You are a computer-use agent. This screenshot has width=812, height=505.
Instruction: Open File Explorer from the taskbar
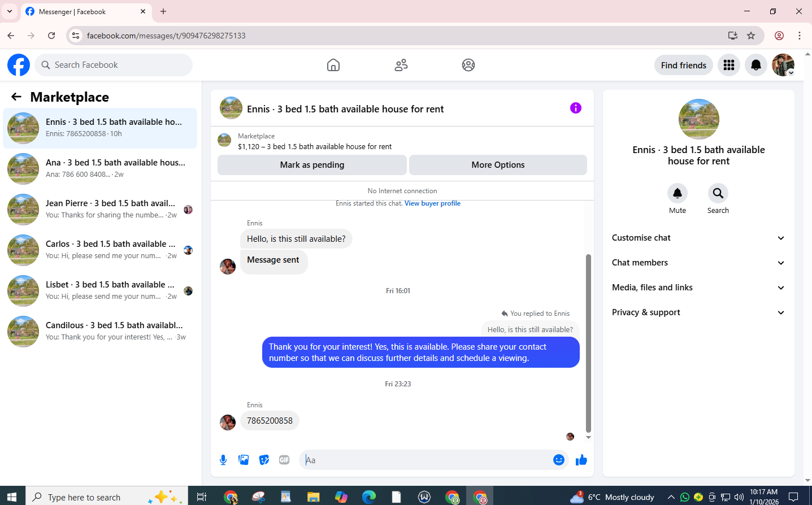tap(313, 497)
